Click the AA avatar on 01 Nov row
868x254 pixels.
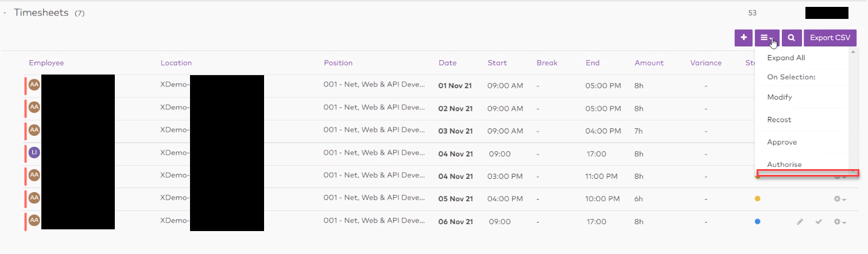pyautogui.click(x=34, y=84)
